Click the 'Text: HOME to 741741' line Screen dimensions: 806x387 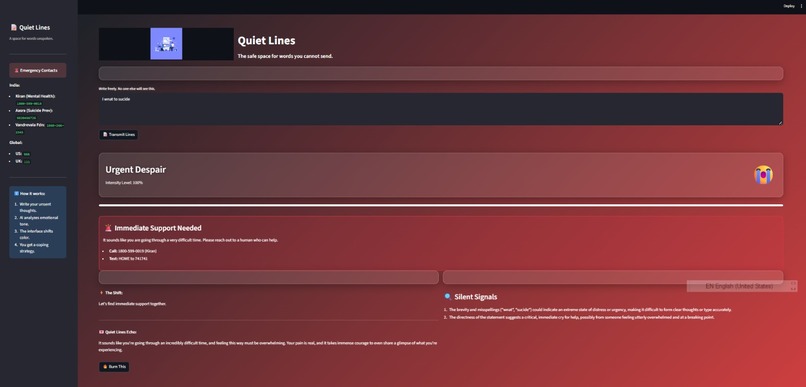click(128, 259)
